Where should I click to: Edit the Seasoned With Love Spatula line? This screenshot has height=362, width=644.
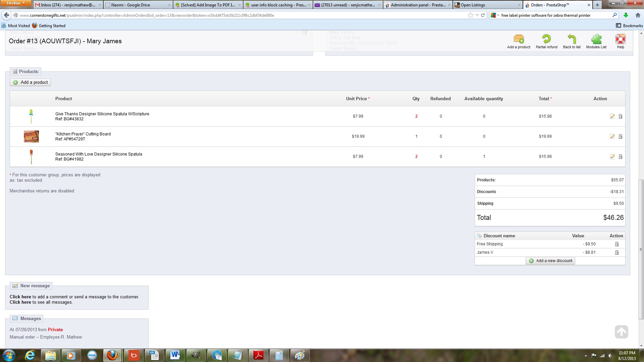click(612, 157)
